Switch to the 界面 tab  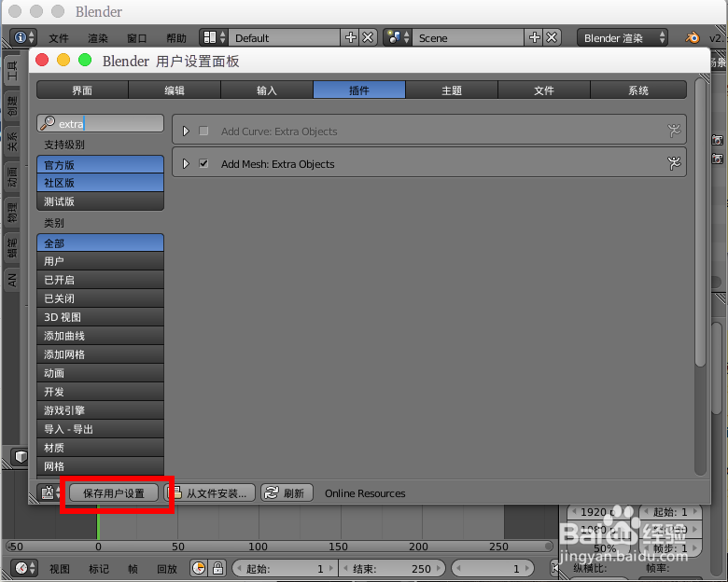(x=82, y=90)
